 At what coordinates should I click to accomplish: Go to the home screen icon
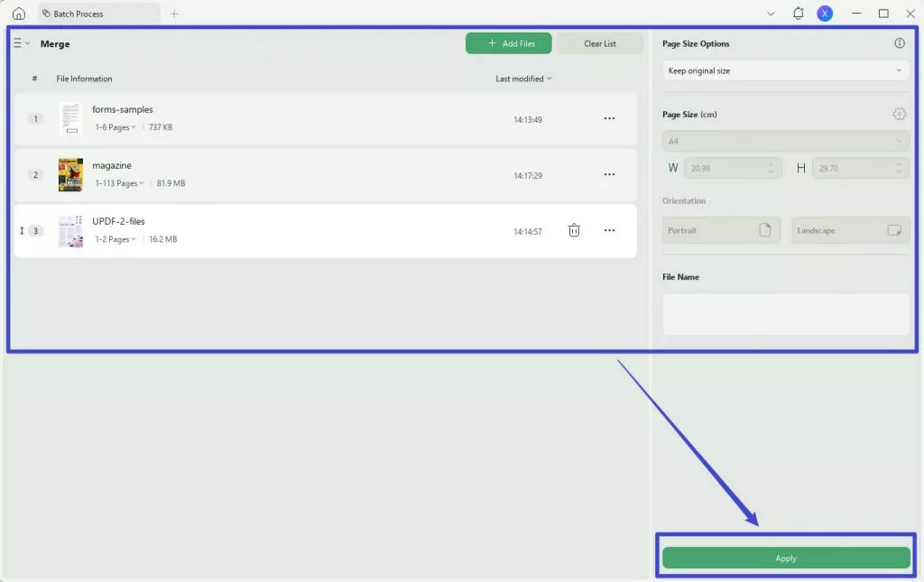[x=19, y=14]
